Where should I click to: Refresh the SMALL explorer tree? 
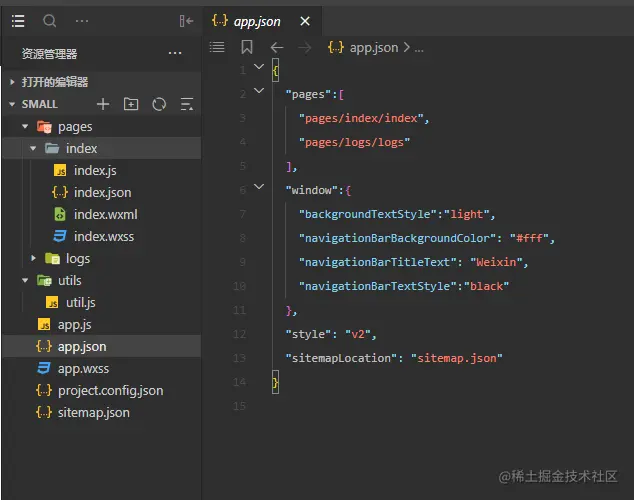point(159,104)
